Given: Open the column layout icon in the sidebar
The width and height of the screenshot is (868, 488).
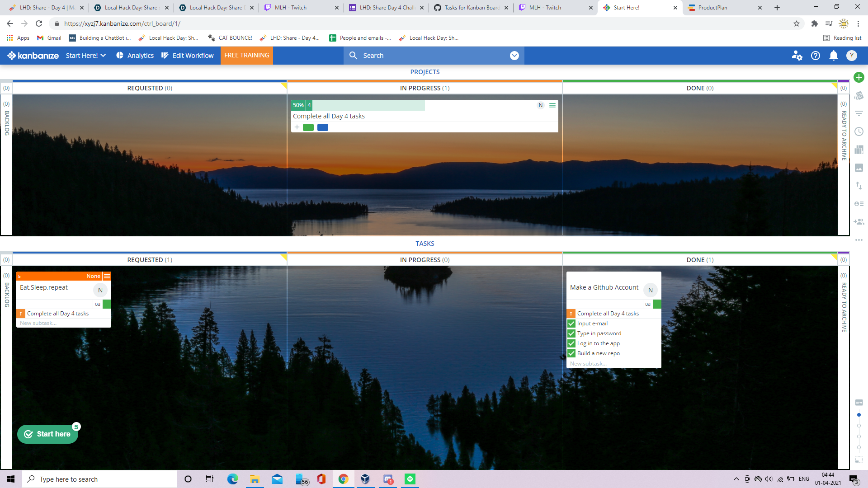Looking at the screenshot, I should (859, 150).
